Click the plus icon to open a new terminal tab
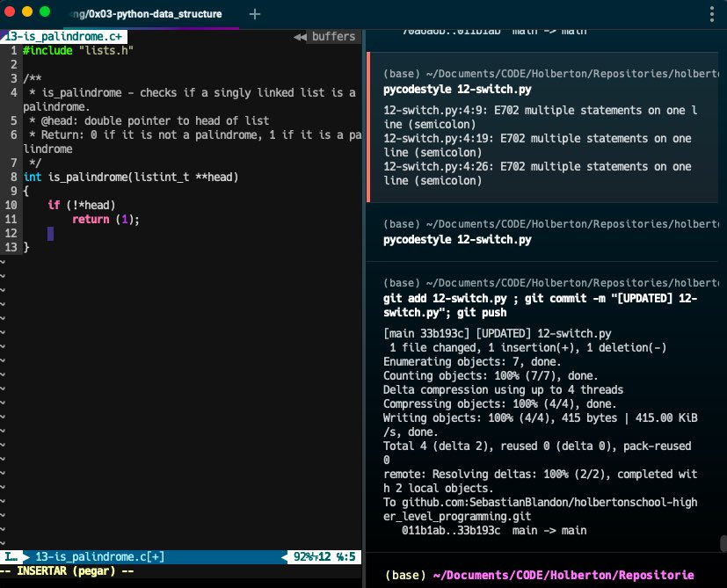The width and height of the screenshot is (727, 588). (255, 14)
